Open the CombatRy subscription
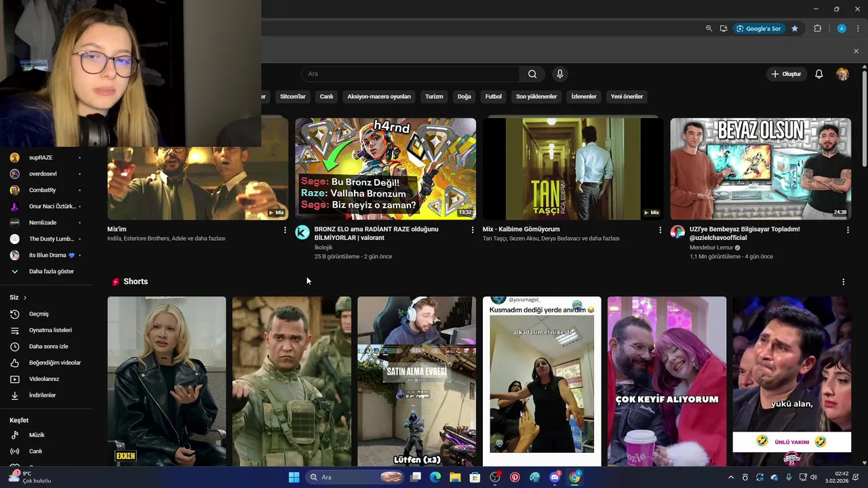The image size is (868, 488). tap(46, 190)
